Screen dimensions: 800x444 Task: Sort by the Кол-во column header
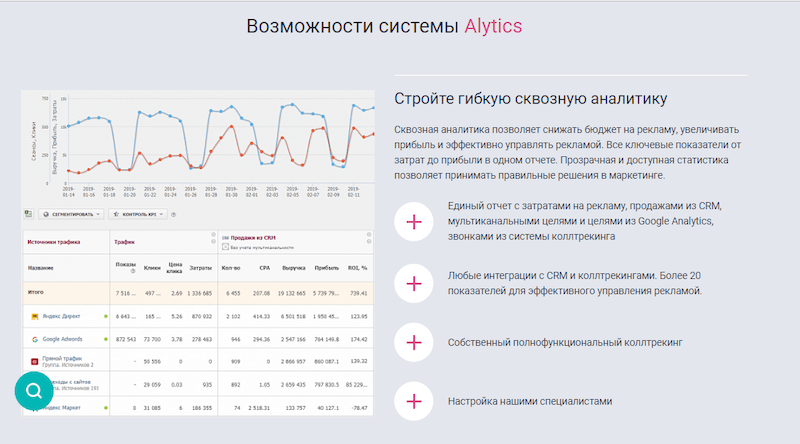coord(231,268)
